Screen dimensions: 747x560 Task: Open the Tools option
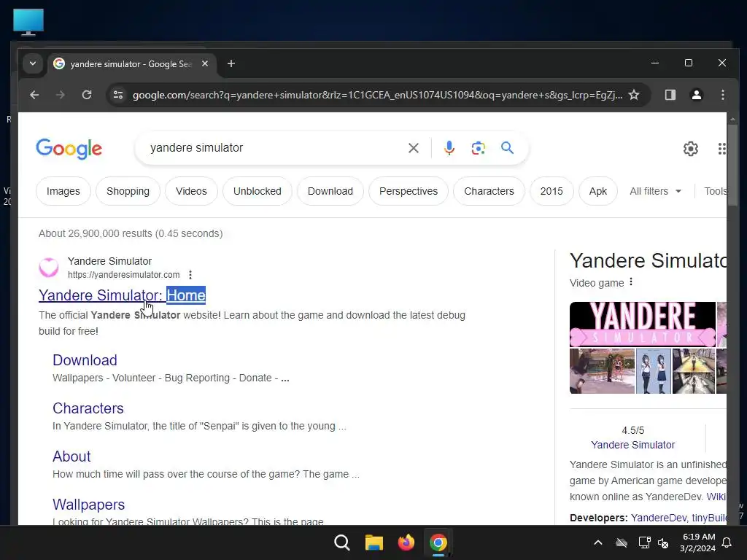coord(716,191)
